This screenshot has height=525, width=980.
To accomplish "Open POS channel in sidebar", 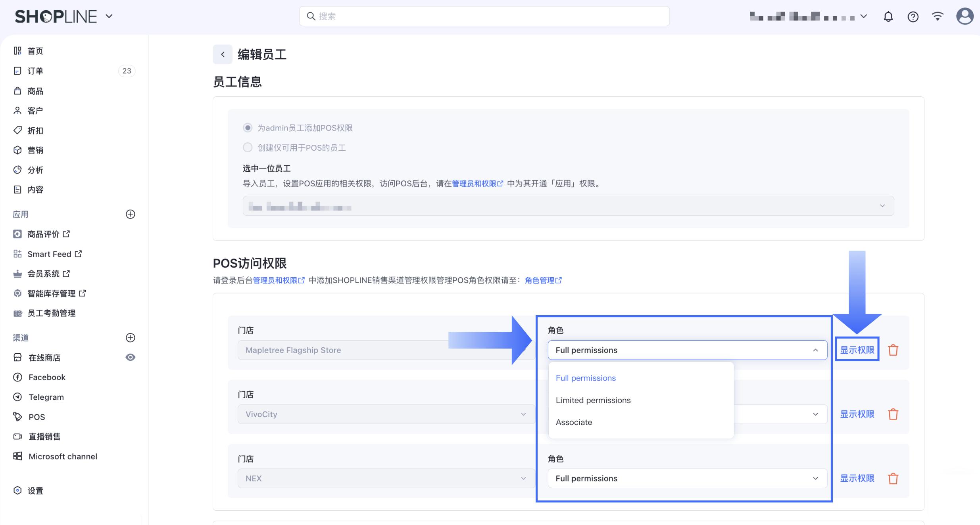I will pyautogui.click(x=37, y=417).
